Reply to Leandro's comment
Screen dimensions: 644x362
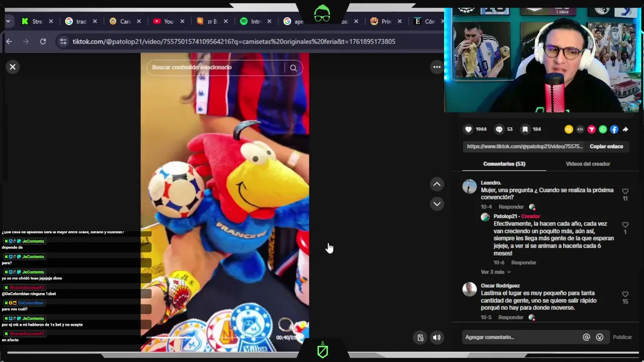(x=511, y=207)
